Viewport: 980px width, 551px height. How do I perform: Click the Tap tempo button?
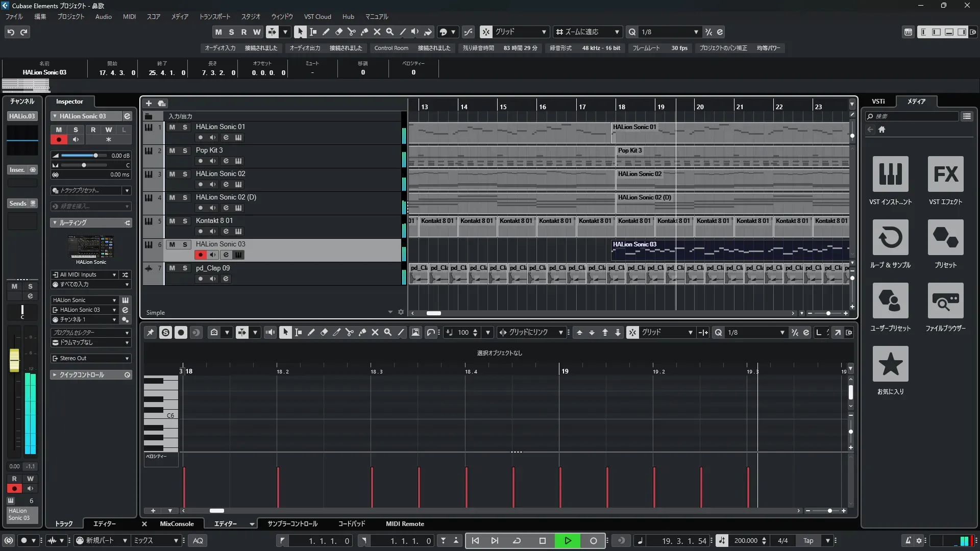click(x=808, y=541)
